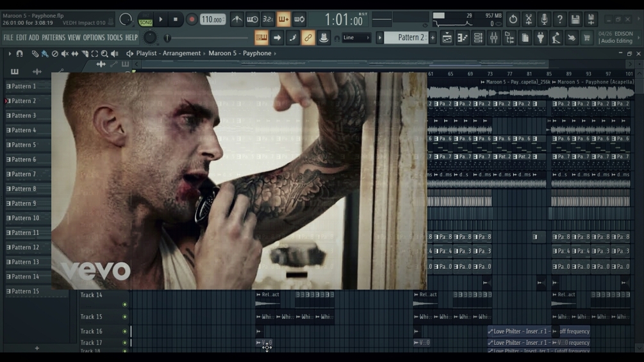Mute Track 17 with its green light
This screenshot has width=644, height=362.
[125, 343]
